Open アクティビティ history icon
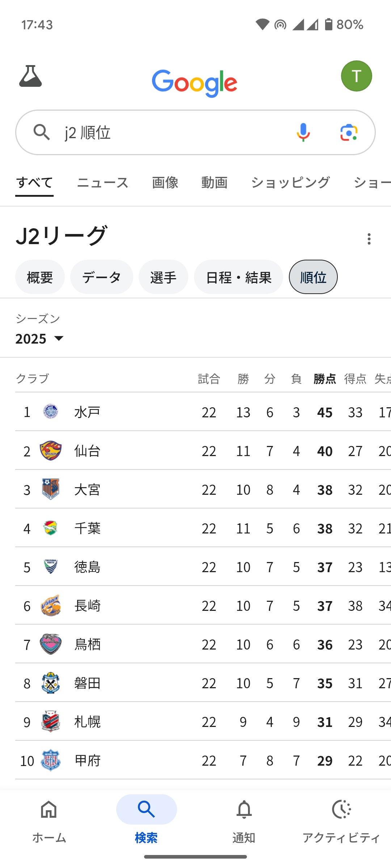 pyautogui.click(x=341, y=821)
